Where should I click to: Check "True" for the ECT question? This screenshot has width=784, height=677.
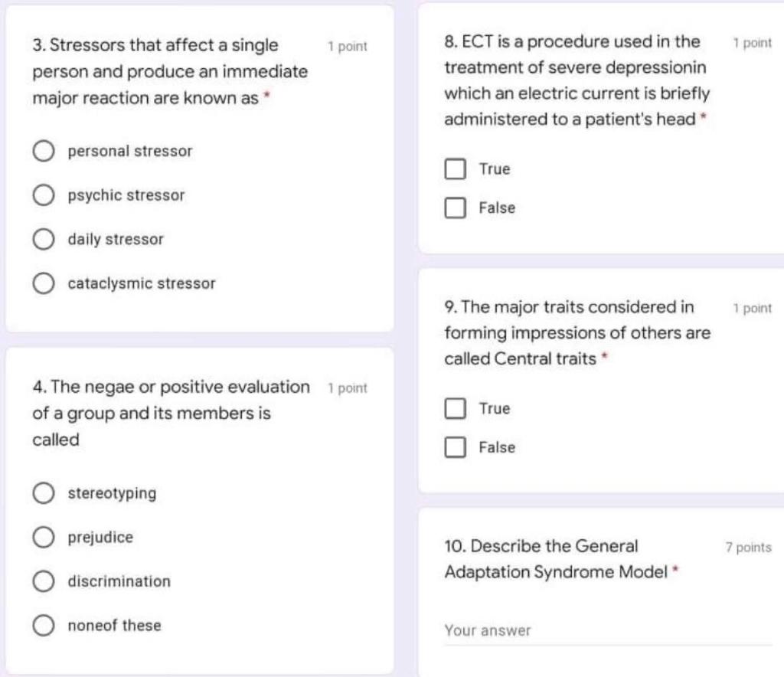(x=455, y=168)
